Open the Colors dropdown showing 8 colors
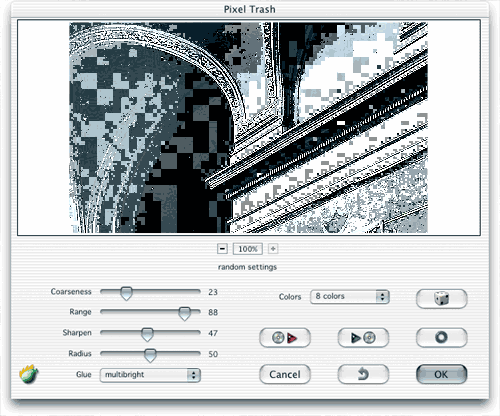 pyautogui.click(x=350, y=297)
